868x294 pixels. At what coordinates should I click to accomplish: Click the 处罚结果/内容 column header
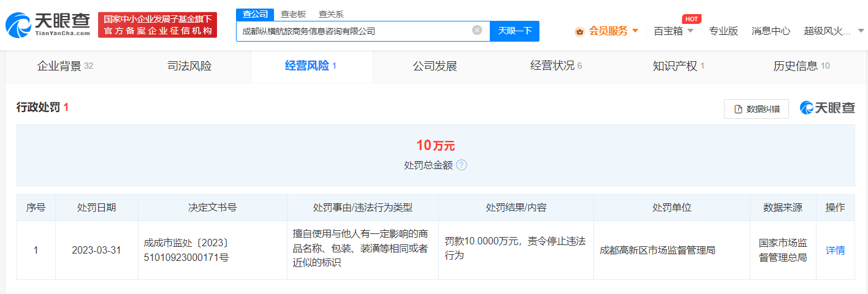(516, 208)
